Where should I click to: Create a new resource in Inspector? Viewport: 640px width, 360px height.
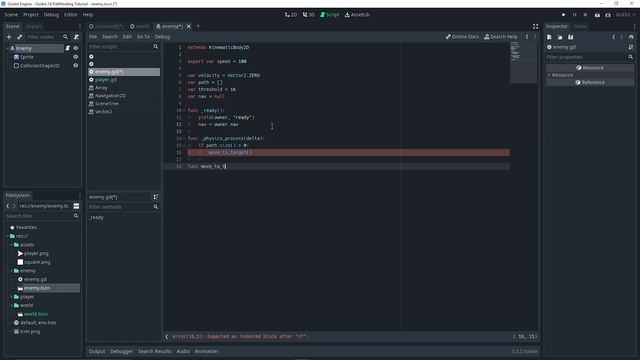coord(549,37)
